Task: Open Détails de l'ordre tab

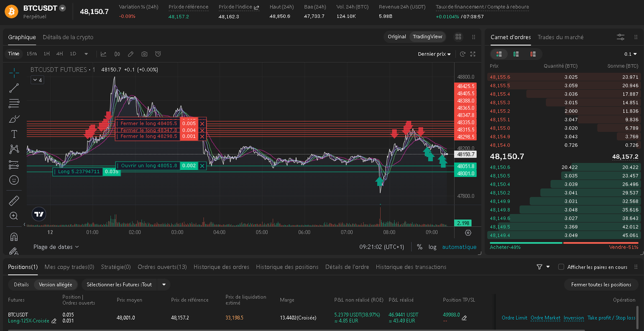Action: coord(347,267)
